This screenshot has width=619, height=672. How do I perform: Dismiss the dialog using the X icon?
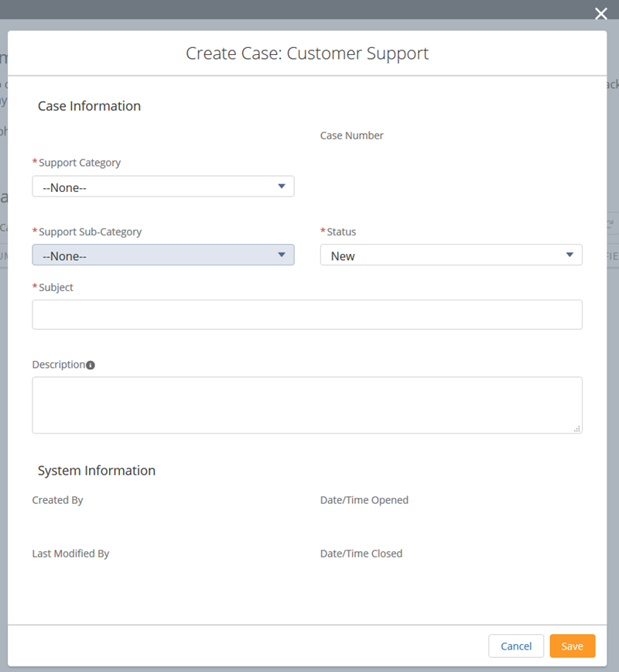(x=601, y=14)
